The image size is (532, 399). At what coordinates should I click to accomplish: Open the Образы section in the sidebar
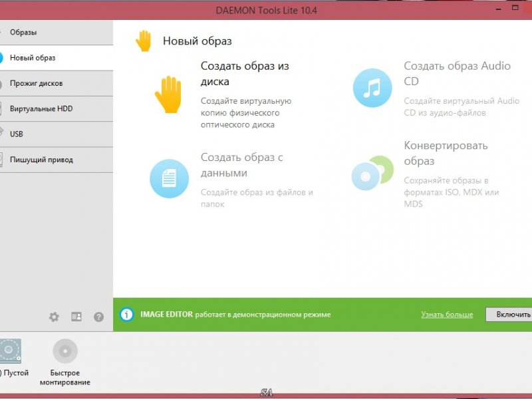pyautogui.click(x=57, y=32)
